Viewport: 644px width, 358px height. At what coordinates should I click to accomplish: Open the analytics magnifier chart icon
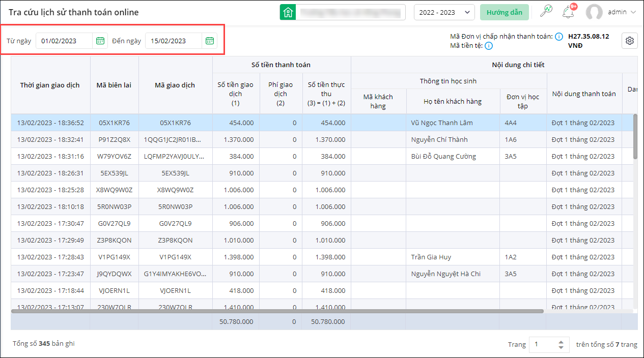(x=546, y=12)
